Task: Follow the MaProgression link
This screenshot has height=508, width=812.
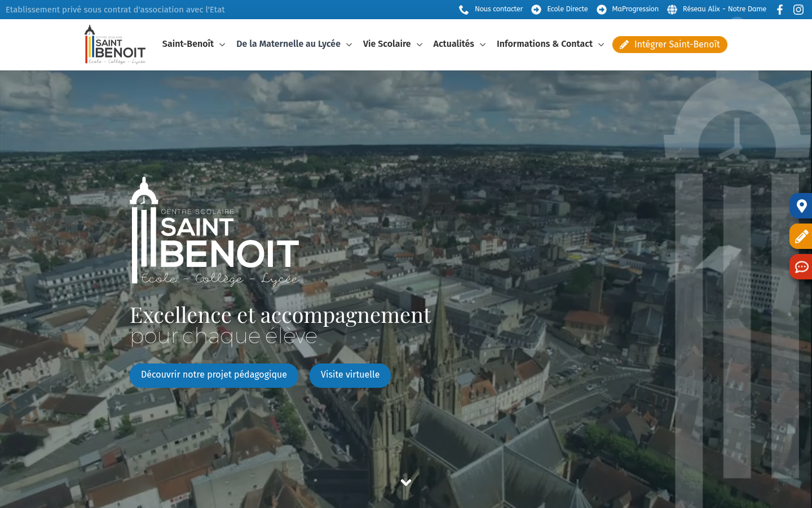Action: click(635, 9)
